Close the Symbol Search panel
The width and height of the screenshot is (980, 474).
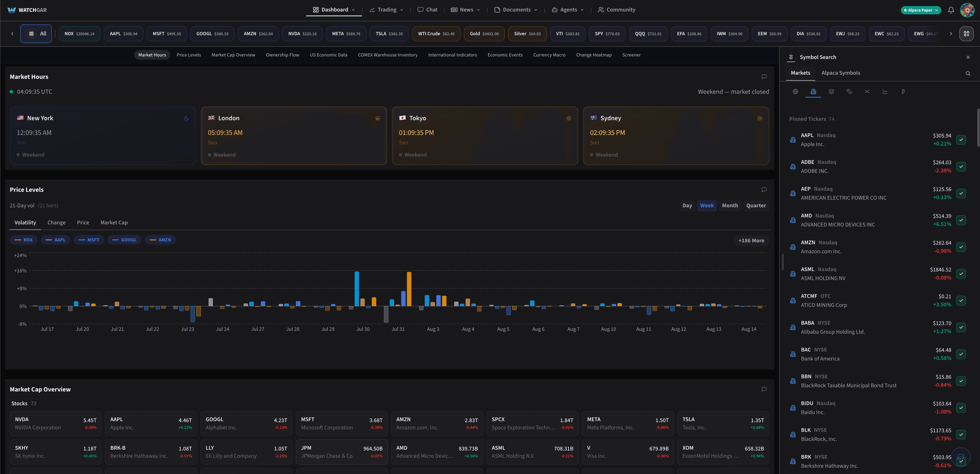coord(968,58)
